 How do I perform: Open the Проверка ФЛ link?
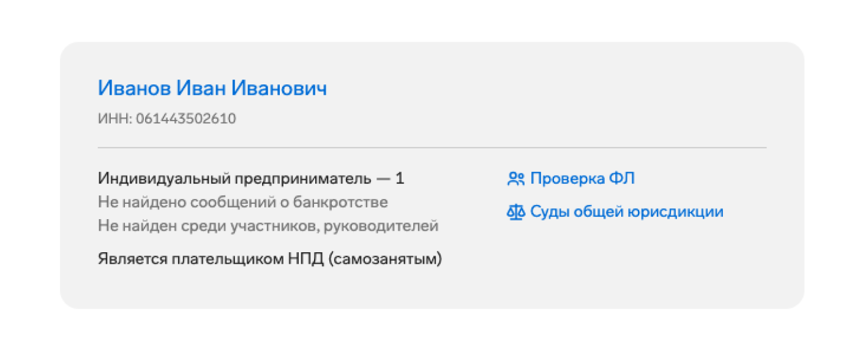click(582, 179)
